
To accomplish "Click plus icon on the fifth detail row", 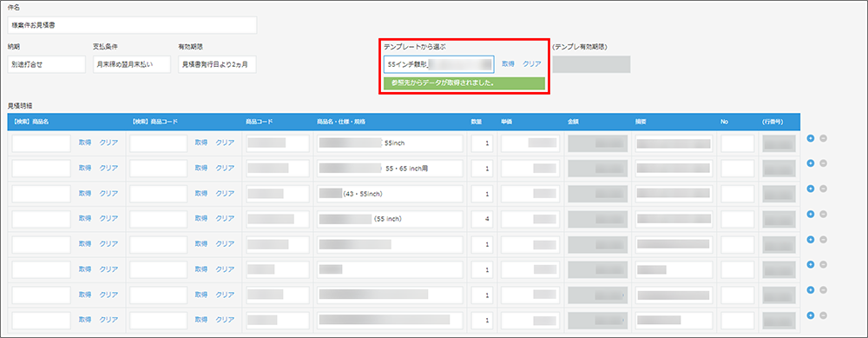I will [x=811, y=239].
